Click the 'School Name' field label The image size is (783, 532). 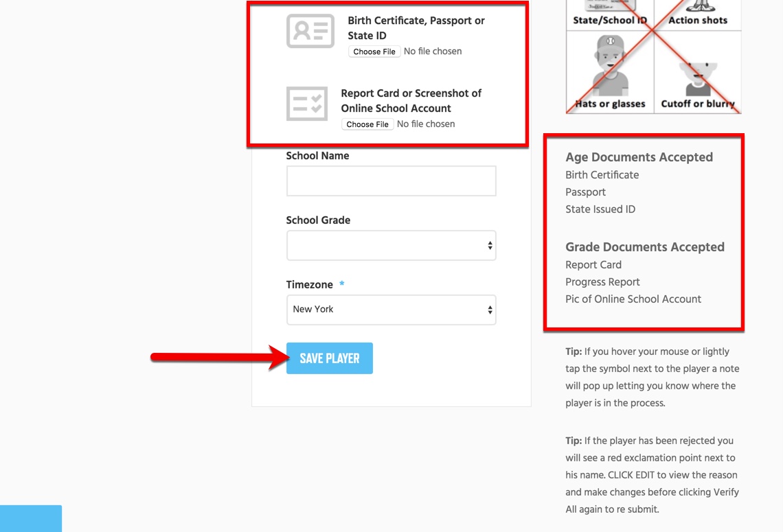tap(317, 156)
